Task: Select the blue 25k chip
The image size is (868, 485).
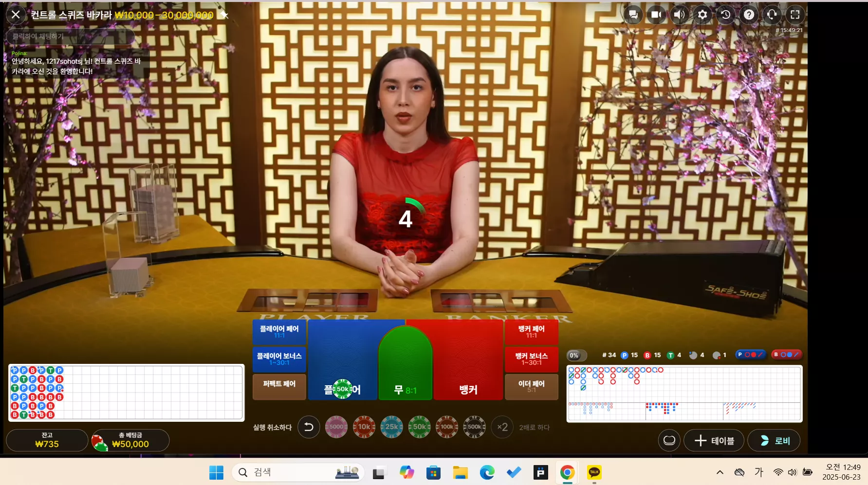Action: [392, 427]
